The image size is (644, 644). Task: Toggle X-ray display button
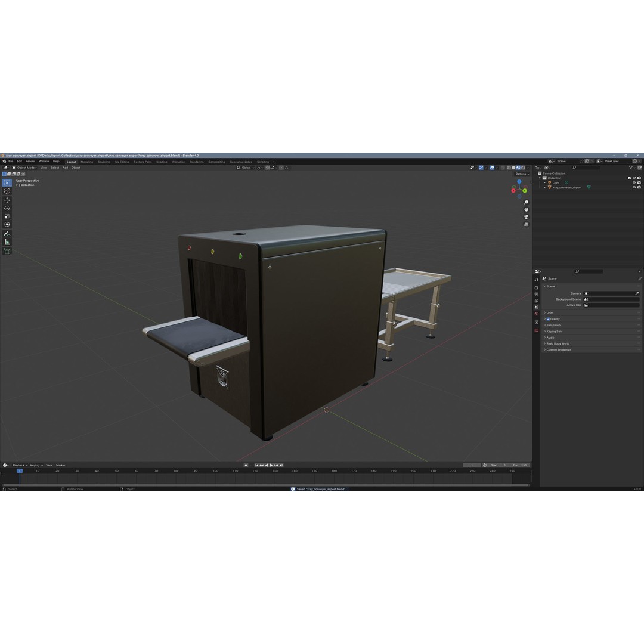pos(503,168)
